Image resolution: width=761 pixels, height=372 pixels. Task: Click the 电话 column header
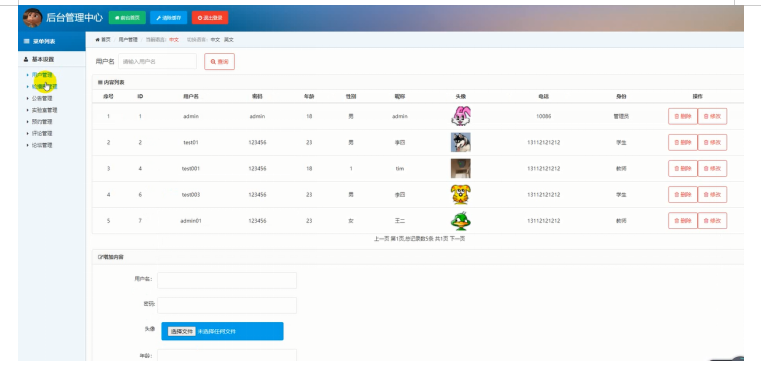tap(543, 97)
